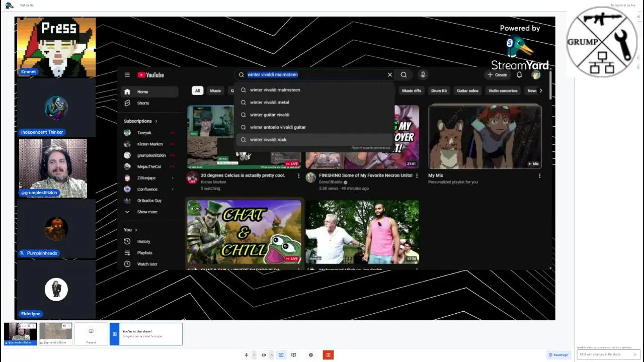The width and height of the screenshot is (644, 362).
Task: Click the red leave studio button
Action: 328,355
